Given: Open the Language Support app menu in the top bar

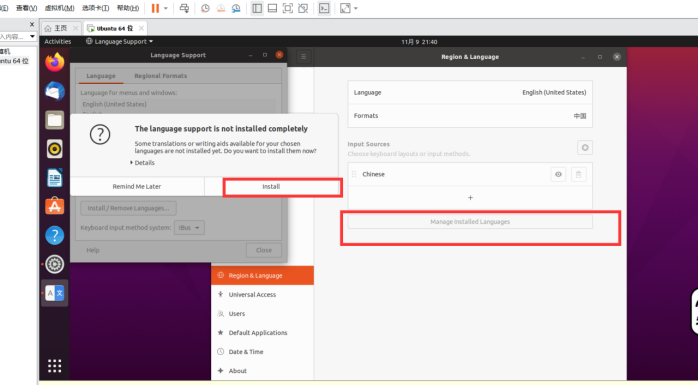Looking at the screenshot, I should click(x=119, y=41).
